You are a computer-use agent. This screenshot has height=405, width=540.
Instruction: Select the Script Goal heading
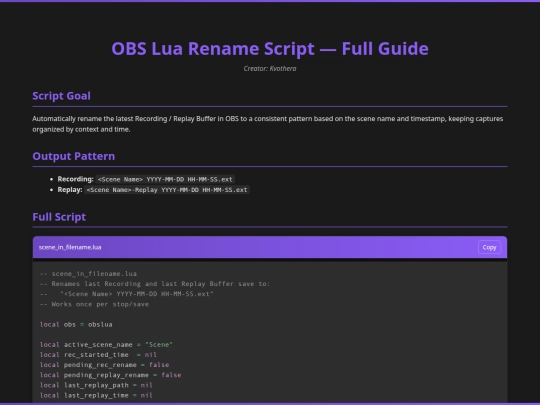click(61, 96)
